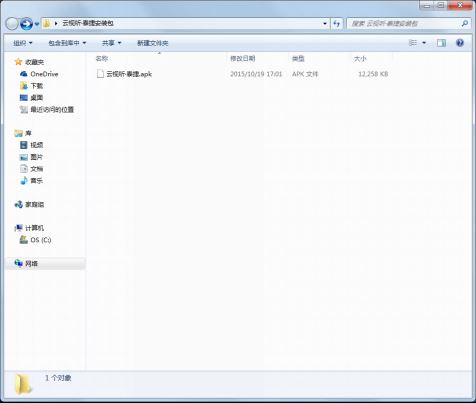Image resolution: width=476 pixels, height=403 pixels.
Task: Sort by Size (大小) column header
Action: 360,59
